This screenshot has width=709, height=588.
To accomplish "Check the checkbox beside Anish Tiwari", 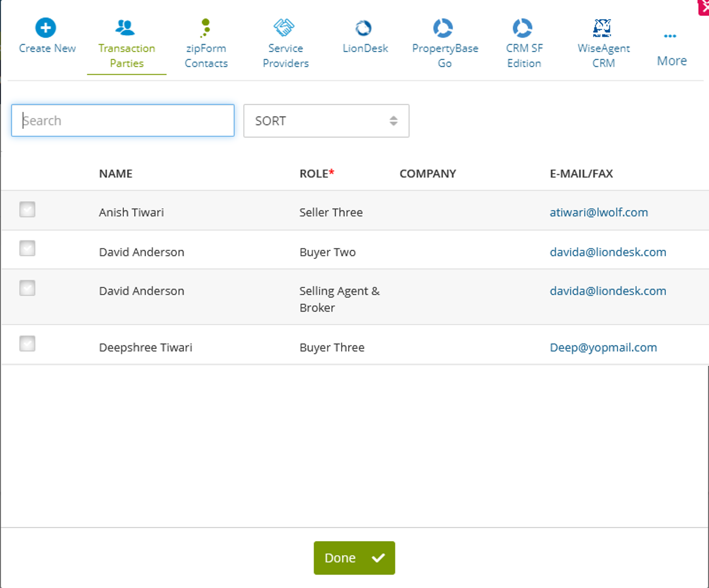I will (x=27, y=209).
